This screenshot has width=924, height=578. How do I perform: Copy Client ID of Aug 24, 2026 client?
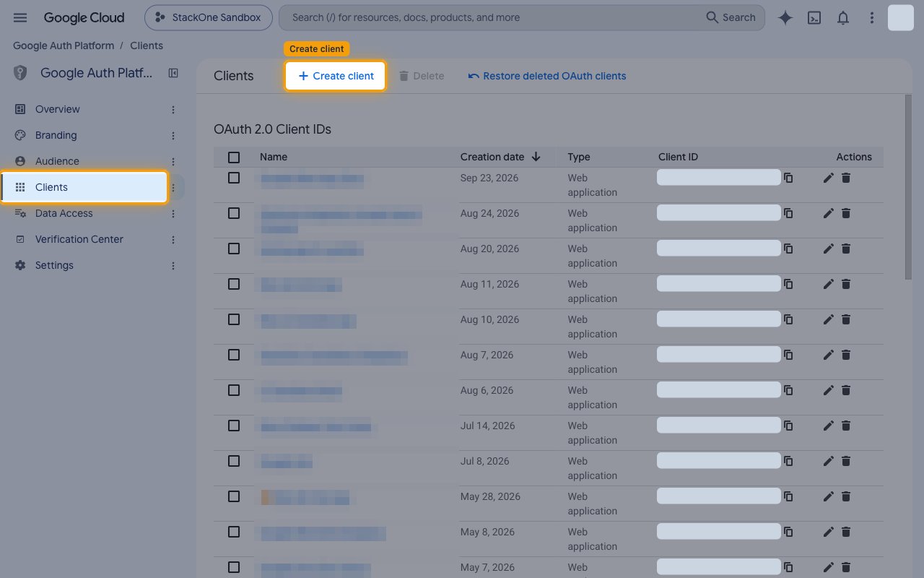click(x=788, y=213)
